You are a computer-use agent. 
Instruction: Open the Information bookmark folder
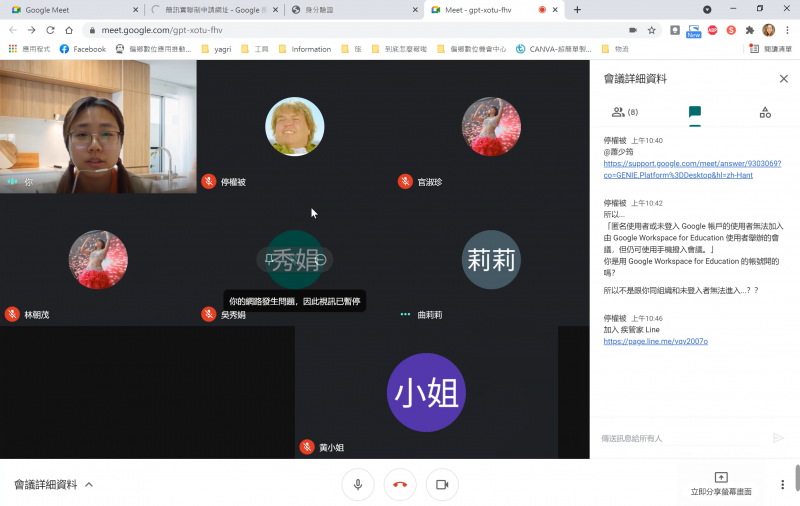click(305, 49)
